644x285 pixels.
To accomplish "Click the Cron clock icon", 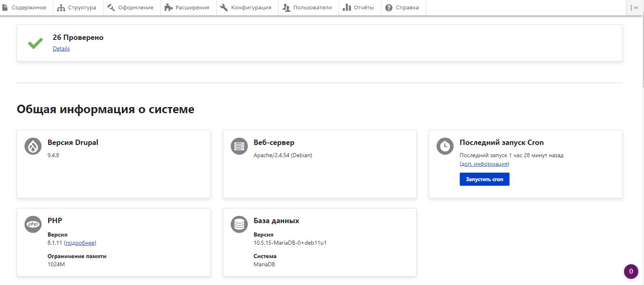I will [445, 146].
